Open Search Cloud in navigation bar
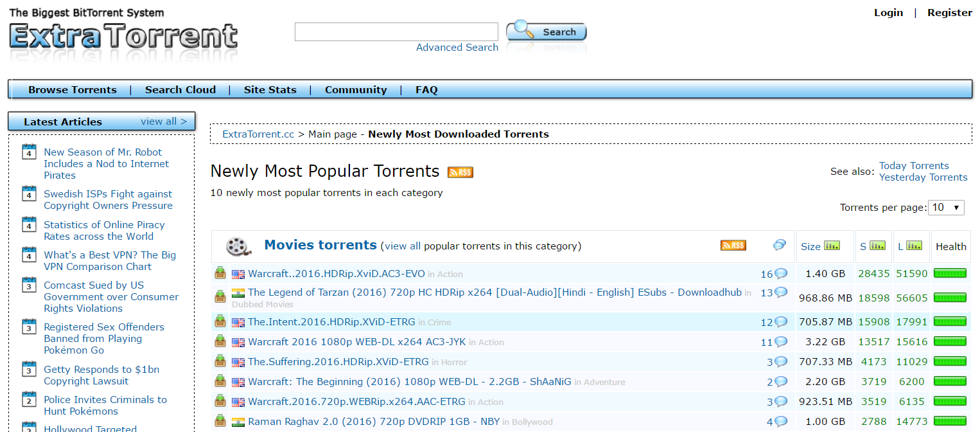This screenshot has height=432, width=980. [180, 90]
